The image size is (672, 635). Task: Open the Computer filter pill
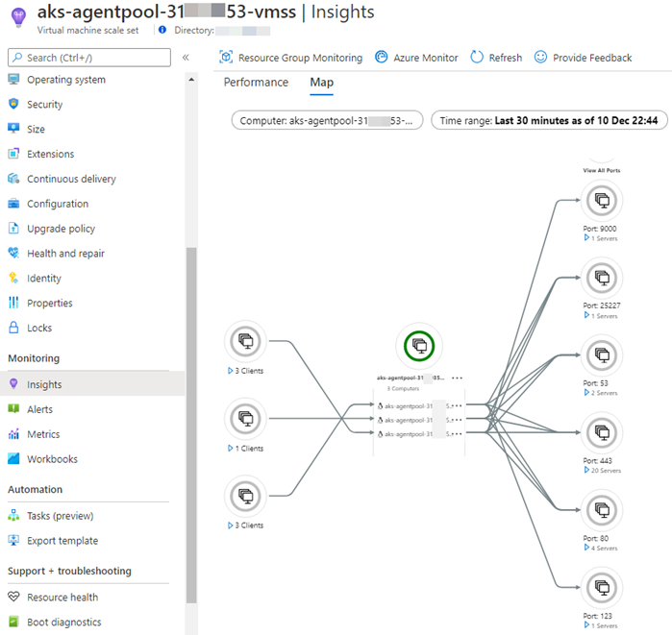pyautogui.click(x=327, y=121)
